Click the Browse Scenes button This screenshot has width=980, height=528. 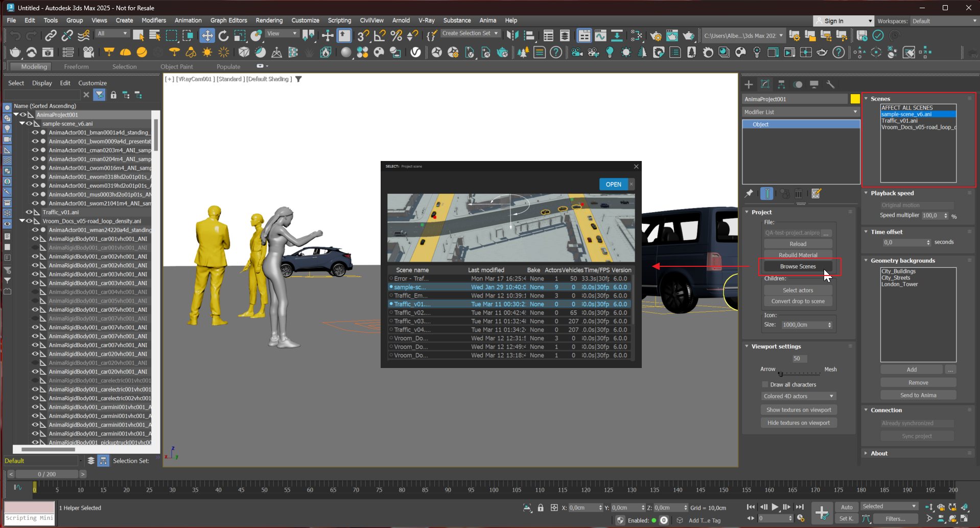pyautogui.click(x=798, y=266)
